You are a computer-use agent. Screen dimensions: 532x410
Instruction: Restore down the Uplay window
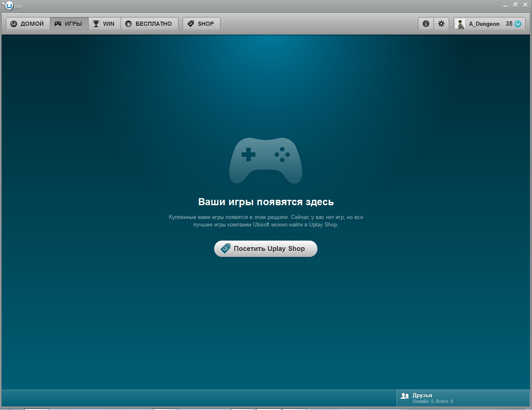(x=515, y=5)
